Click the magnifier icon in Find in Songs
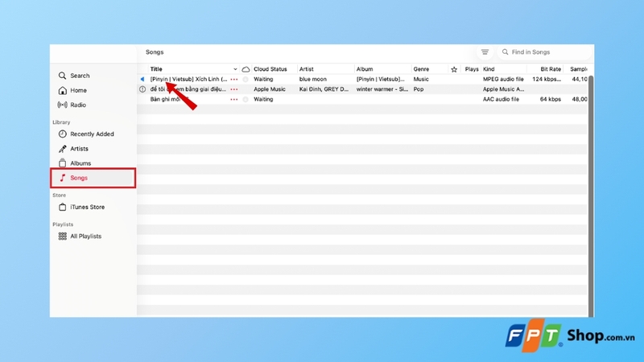The width and height of the screenshot is (644, 362). (x=506, y=52)
